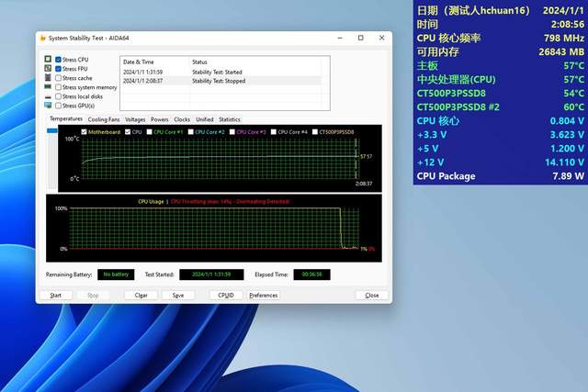
Task: Enable the Stress cache checkbox
Action: 58,78
